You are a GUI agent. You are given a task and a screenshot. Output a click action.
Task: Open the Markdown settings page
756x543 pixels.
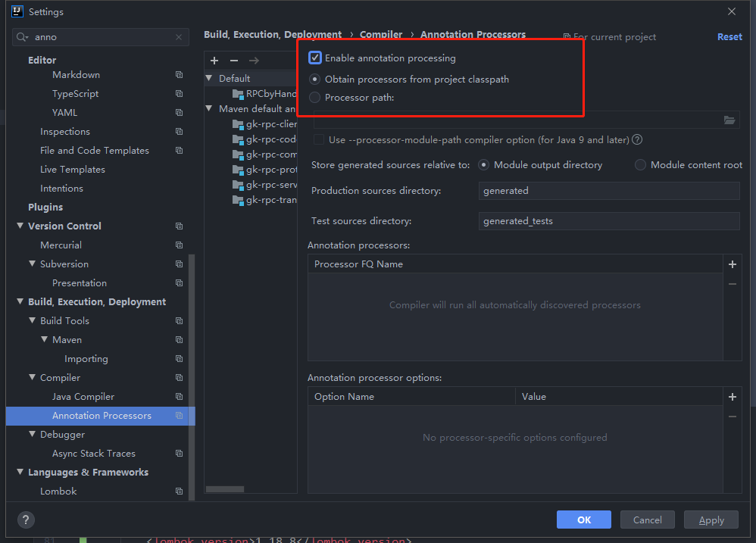pos(77,75)
